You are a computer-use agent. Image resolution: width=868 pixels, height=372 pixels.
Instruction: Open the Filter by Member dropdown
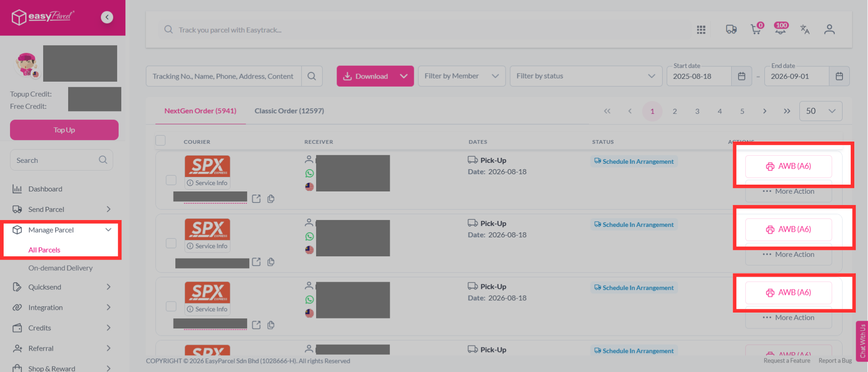pyautogui.click(x=461, y=76)
